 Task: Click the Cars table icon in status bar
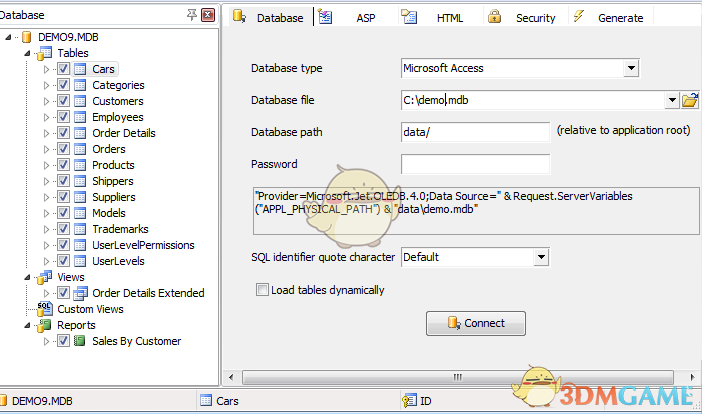point(206,401)
